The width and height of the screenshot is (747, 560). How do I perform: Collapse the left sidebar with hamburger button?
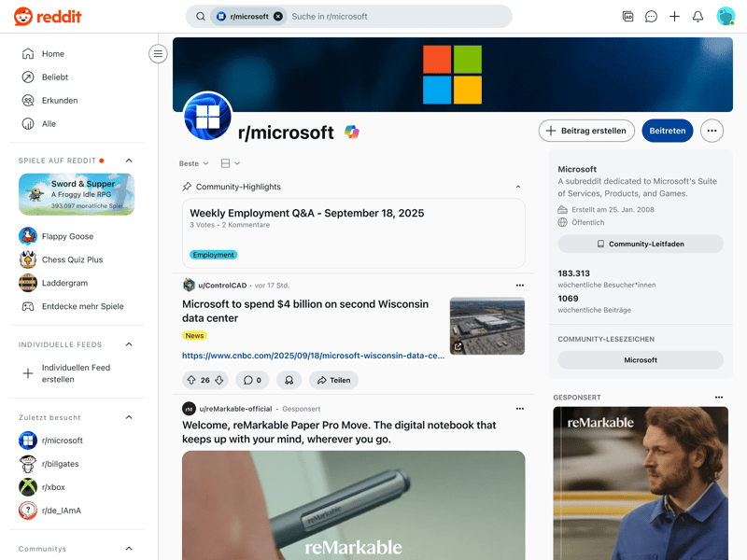click(x=158, y=54)
